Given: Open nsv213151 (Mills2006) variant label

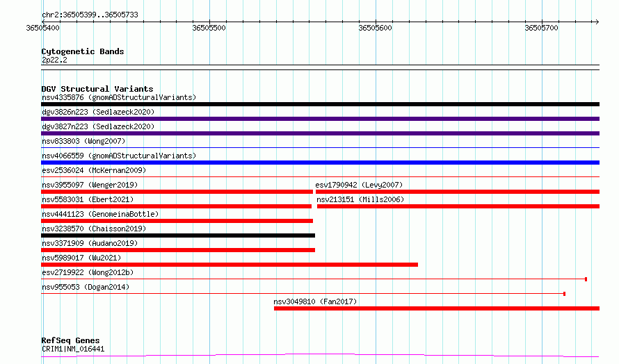Looking at the screenshot, I should click(360, 199).
